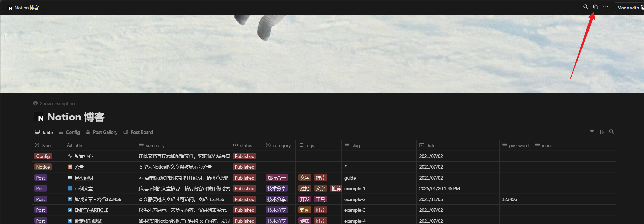Viewport: 644px width, 224px height.
Task: Switch to the Config view tab
Action: point(69,132)
